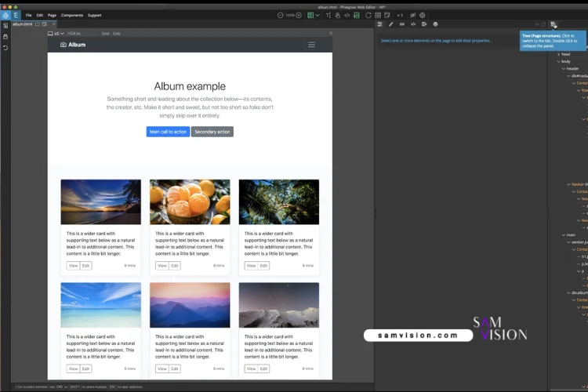Open the LG device size dropdown
588x392 pixels.
point(56,34)
